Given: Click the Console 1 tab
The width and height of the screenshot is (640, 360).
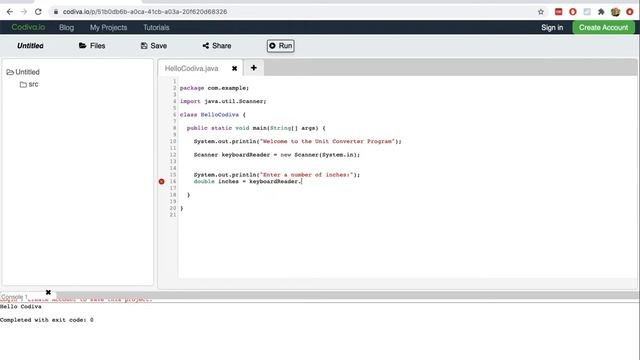Looking at the screenshot, I should 14,297.
